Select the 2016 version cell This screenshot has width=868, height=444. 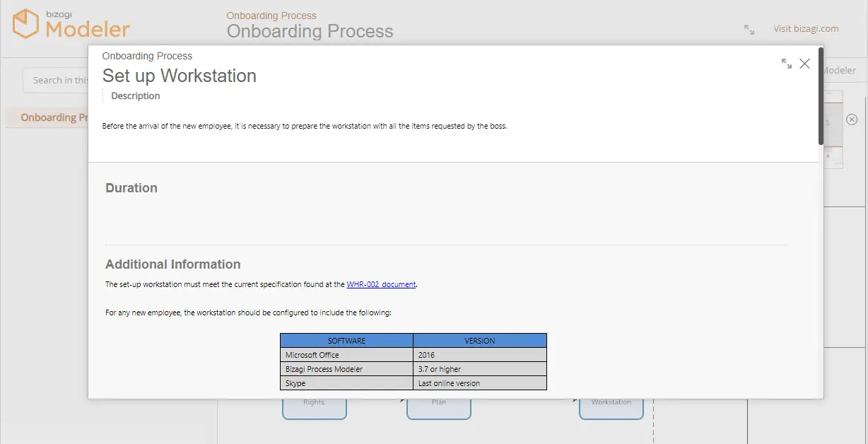pyautogui.click(x=480, y=355)
